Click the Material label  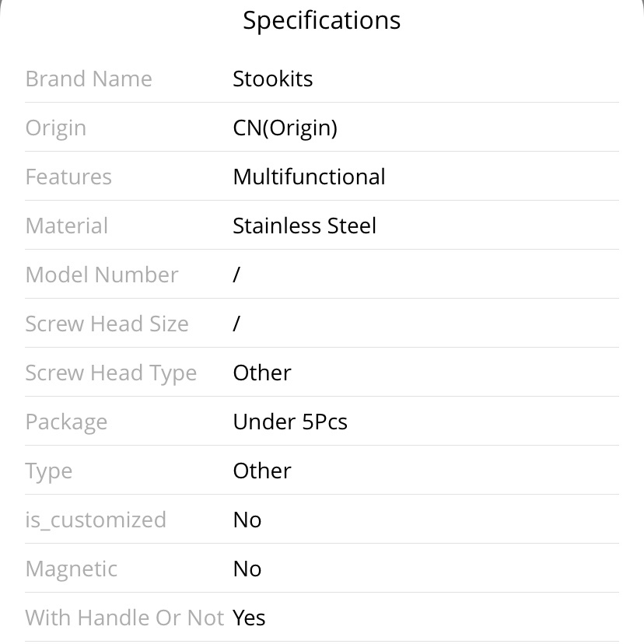coord(67,226)
